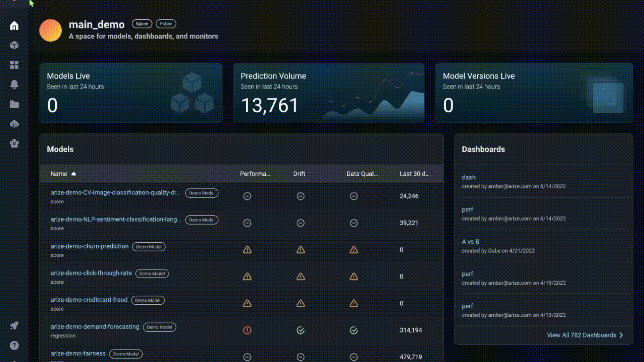Click the Prediction Volume card
Viewport: 644px width, 362px height.
coord(329,93)
